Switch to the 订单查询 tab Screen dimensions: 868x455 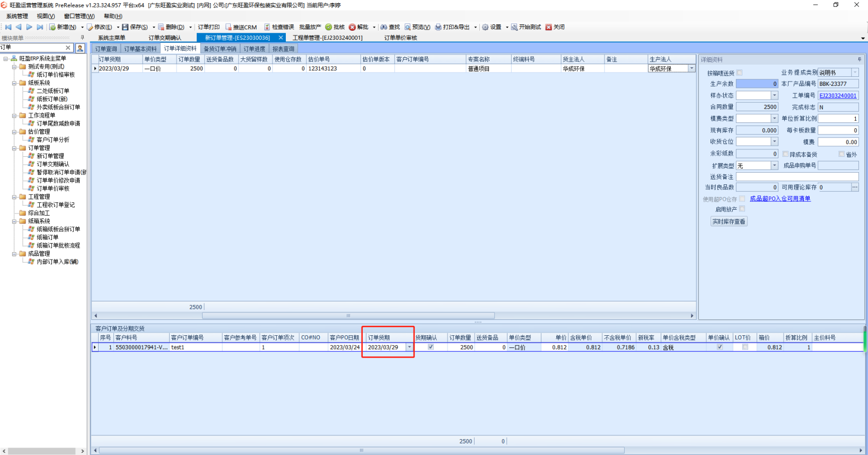[x=106, y=49]
